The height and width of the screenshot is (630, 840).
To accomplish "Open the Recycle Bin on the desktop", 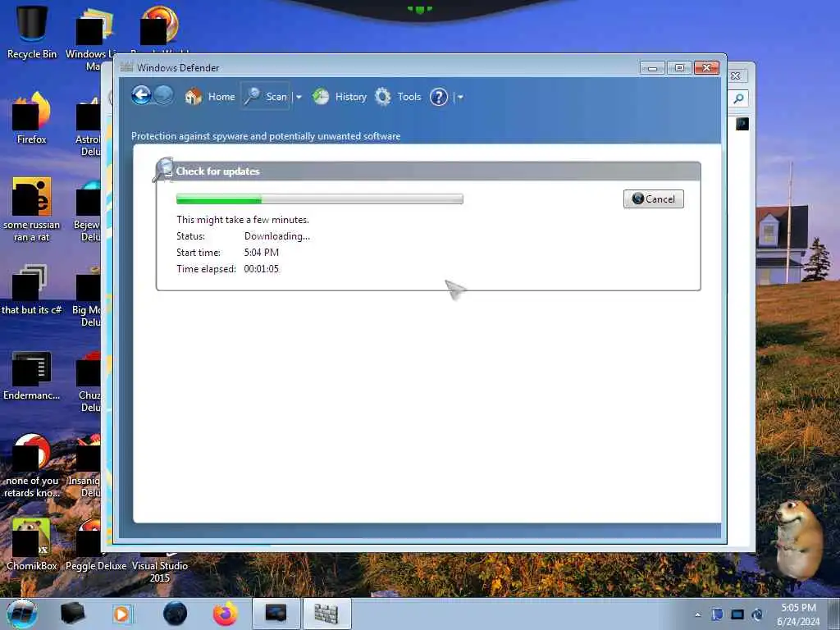I will (x=32, y=32).
